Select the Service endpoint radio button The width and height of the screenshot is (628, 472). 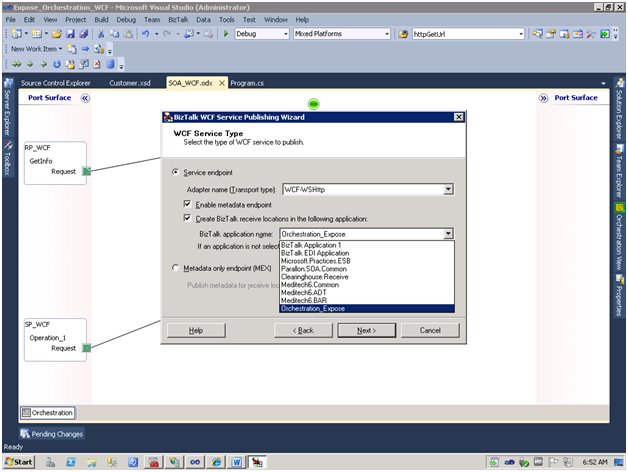coord(175,172)
